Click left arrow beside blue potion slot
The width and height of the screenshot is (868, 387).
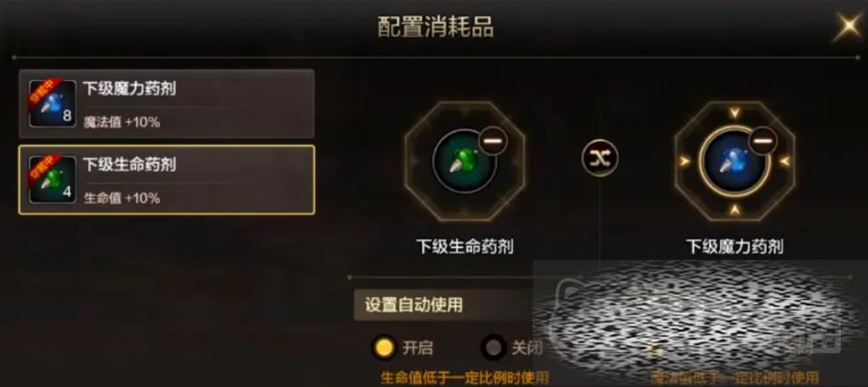coord(686,161)
